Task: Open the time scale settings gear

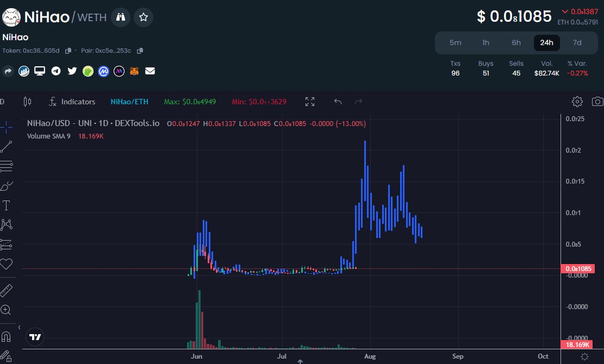Action: pyautogui.click(x=585, y=357)
